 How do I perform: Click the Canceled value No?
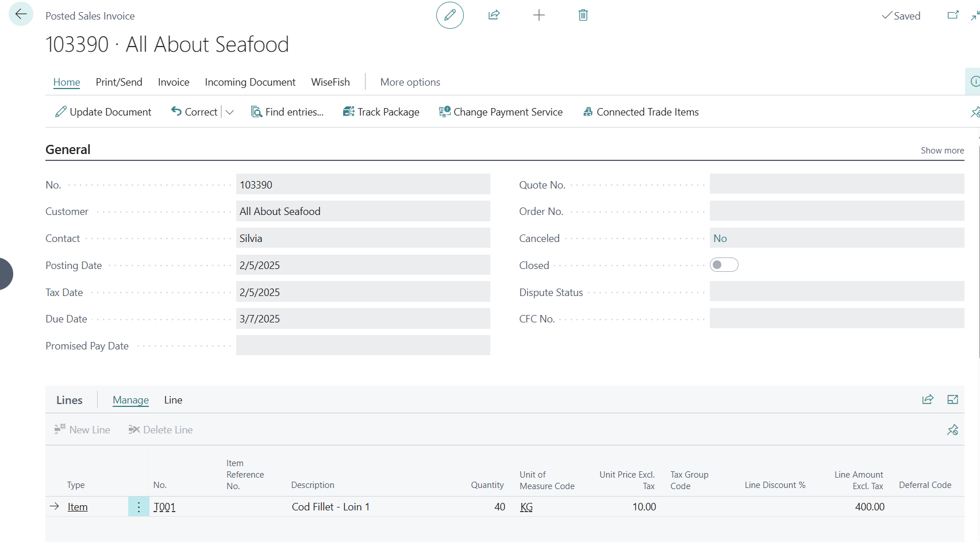pyautogui.click(x=720, y=239)
